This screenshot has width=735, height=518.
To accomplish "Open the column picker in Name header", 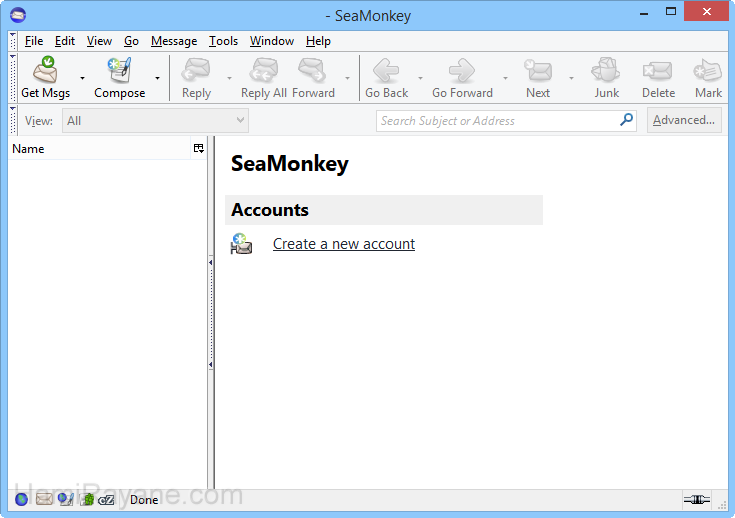I will (x=199, y=149).
